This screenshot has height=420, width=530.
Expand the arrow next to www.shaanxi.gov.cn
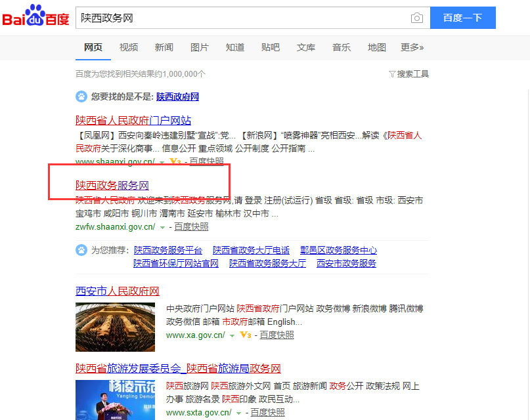[162, 161]
